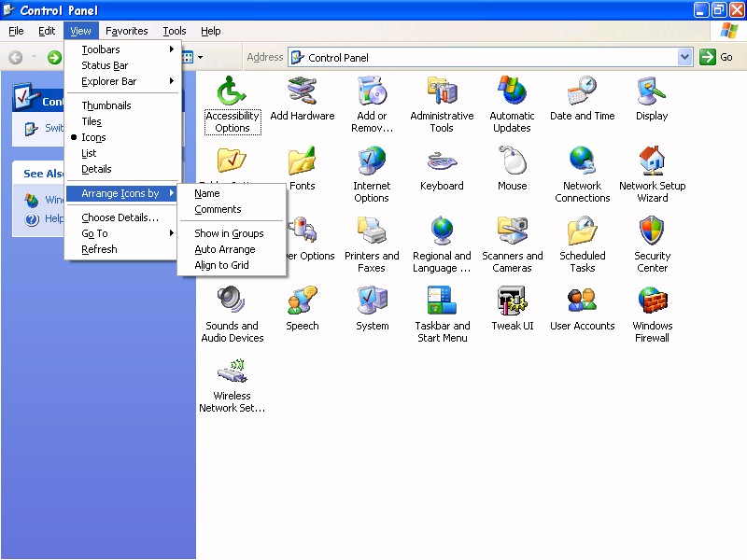Open Internet Options icon

[x=372, y=175]
